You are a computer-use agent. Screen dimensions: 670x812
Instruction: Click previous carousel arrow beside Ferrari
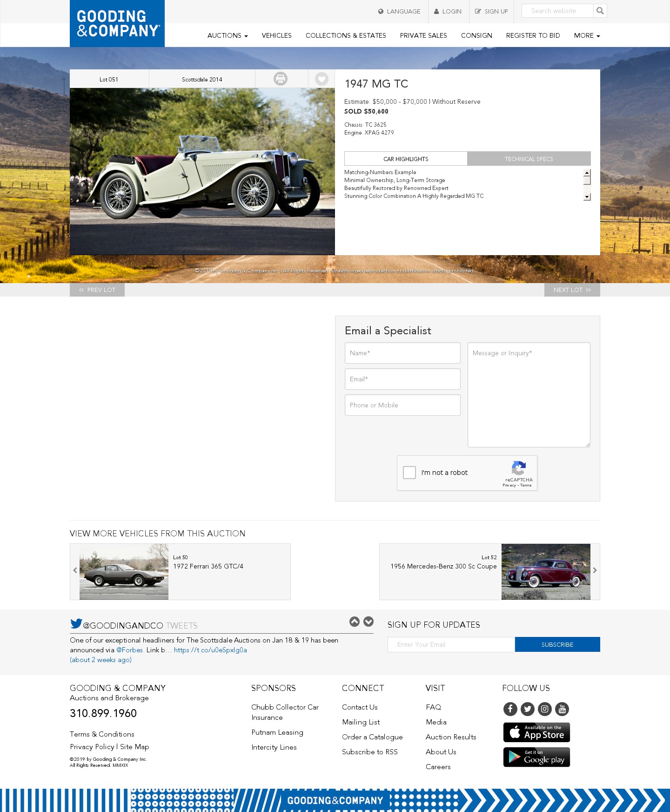(x=75, y=570)
